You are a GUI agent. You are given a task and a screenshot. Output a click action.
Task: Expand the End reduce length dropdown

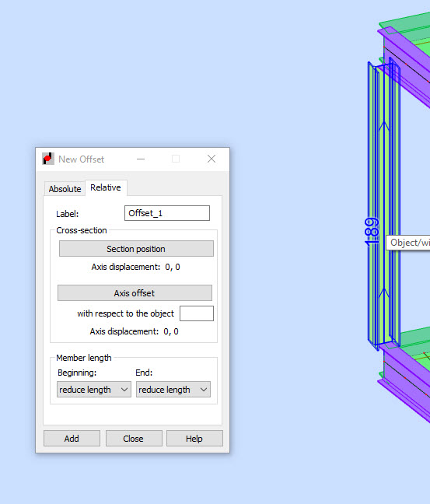click(x=173, y=390)
